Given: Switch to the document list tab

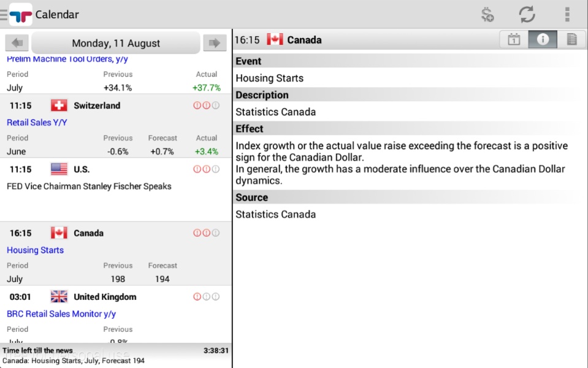Looking at the screenshot, I should (571, 39).
